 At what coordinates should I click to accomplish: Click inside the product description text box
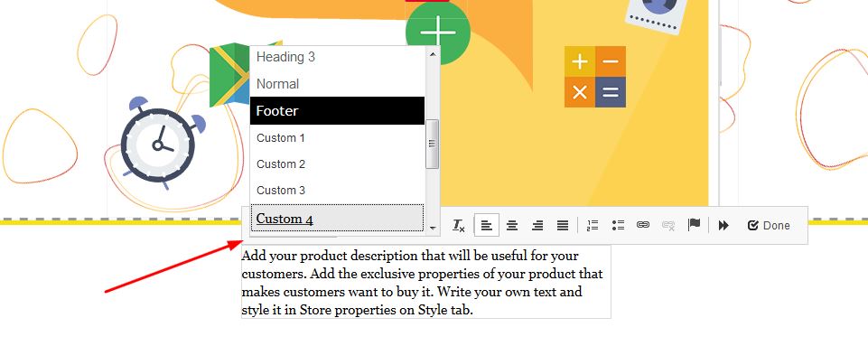click(425, 283)
